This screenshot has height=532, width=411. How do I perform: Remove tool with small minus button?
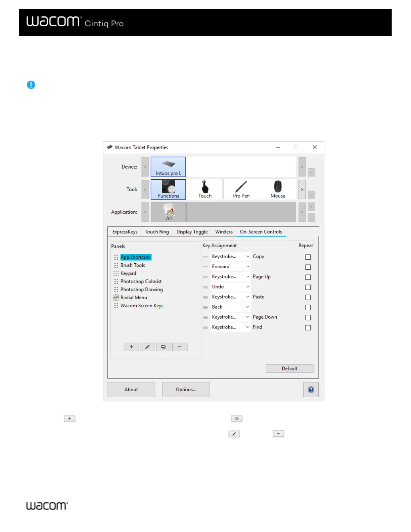pyautogui.click(x=311, y=195)
